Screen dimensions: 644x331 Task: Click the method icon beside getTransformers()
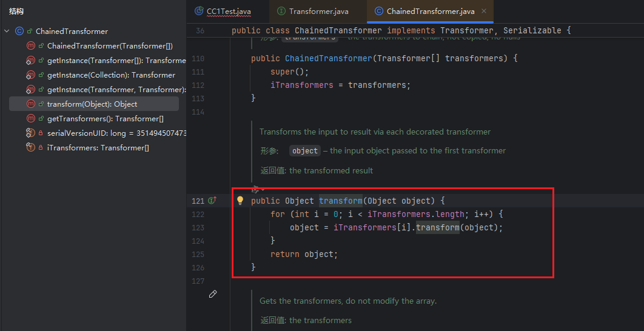point(30,119)
